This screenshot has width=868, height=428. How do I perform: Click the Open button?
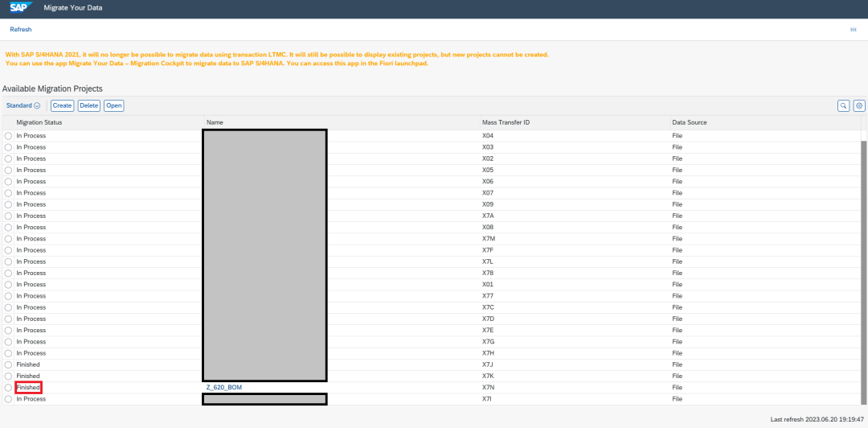point(114,105)
